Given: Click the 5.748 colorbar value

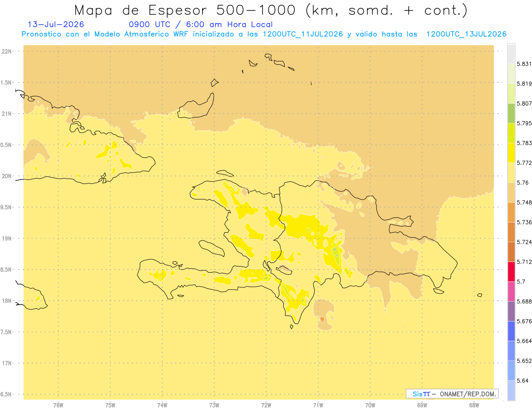Looking at the screenshot, I should [x=524, y=202].
